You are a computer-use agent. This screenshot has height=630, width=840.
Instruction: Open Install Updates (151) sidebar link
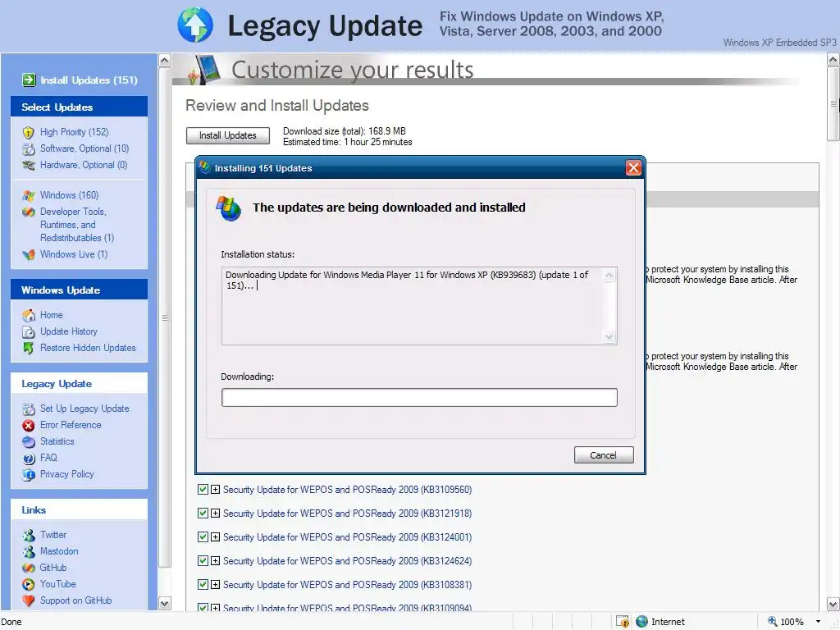click(89, 80)
